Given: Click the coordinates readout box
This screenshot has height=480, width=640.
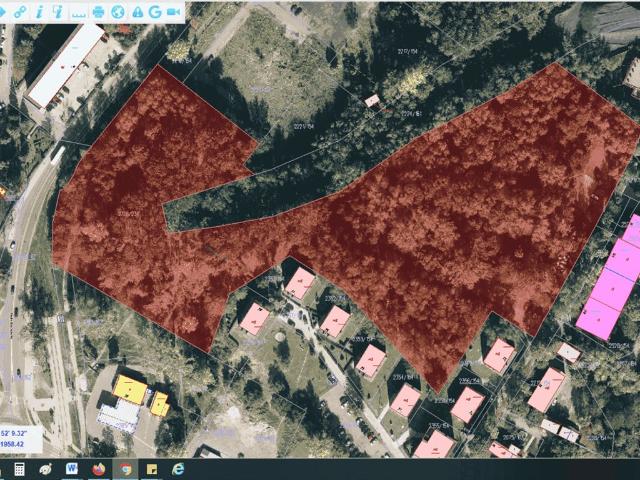Looking at the screenshot, I should click(22, 436).
